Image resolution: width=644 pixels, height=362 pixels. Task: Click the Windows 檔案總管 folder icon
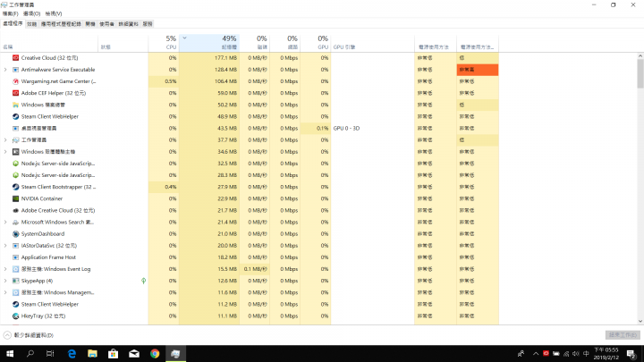(x=15, y=105)
